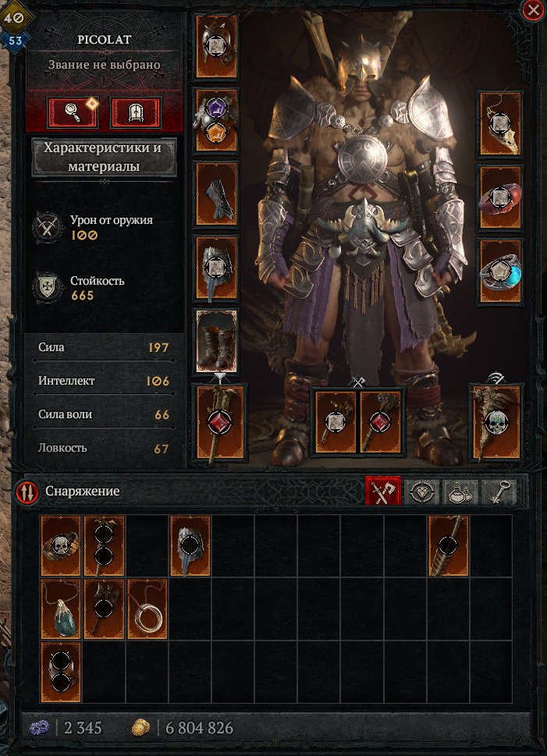Open the key quest items tab
This screenshot has width=547, height=756.
(x=499, y=492)
